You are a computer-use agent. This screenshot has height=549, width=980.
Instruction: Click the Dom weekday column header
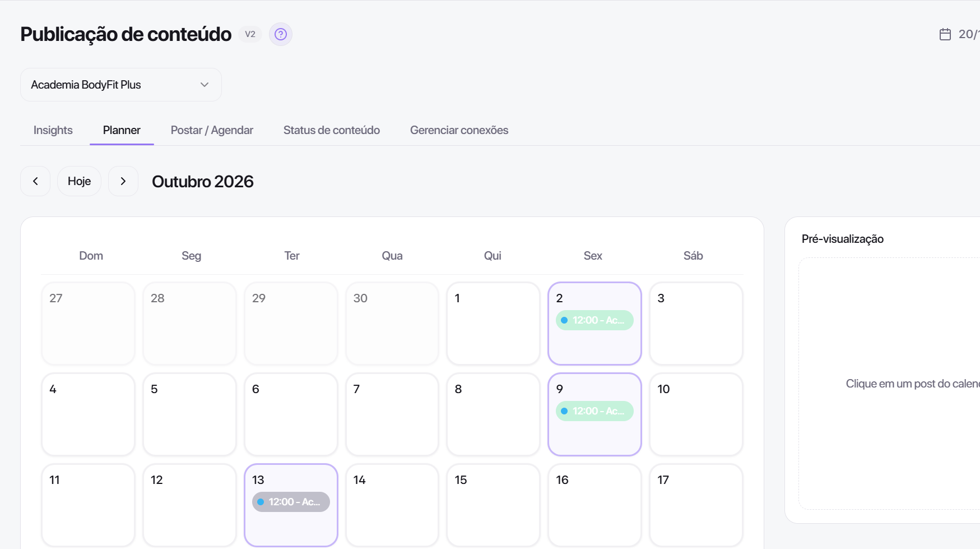coord(91,256)
